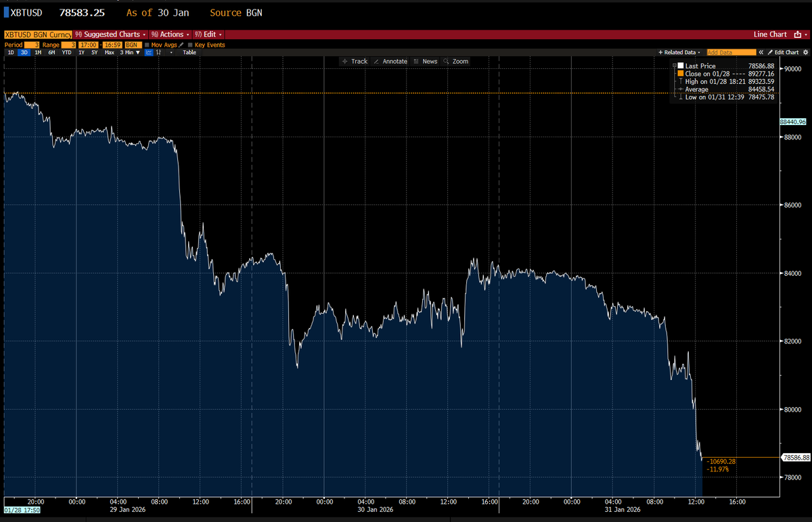Screen dimensions: 812x522
Task: Select the 1Y range tab
Action: tap(81, 52)
